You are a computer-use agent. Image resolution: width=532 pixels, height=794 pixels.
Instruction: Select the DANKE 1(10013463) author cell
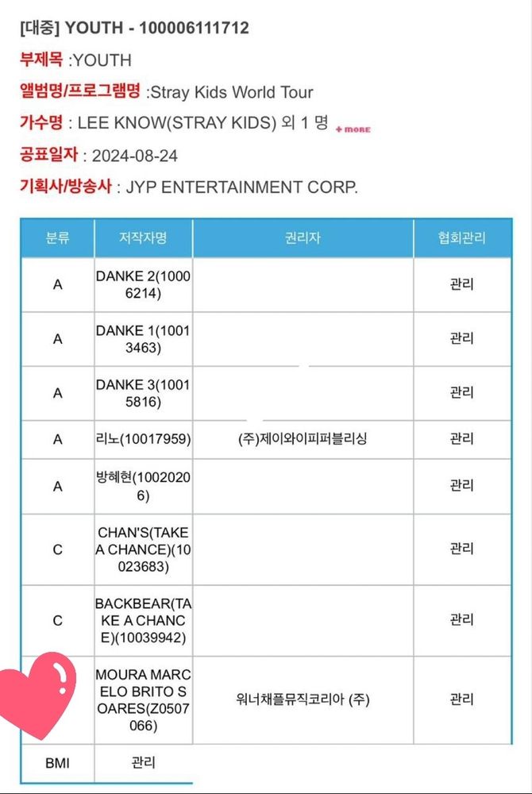click(143, 339)
